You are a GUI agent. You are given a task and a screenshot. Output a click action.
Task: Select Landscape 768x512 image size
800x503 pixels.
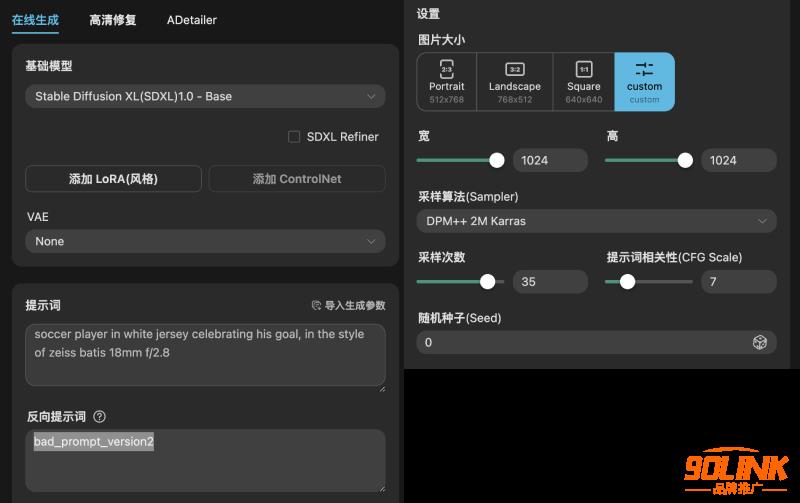click(515, 82)
